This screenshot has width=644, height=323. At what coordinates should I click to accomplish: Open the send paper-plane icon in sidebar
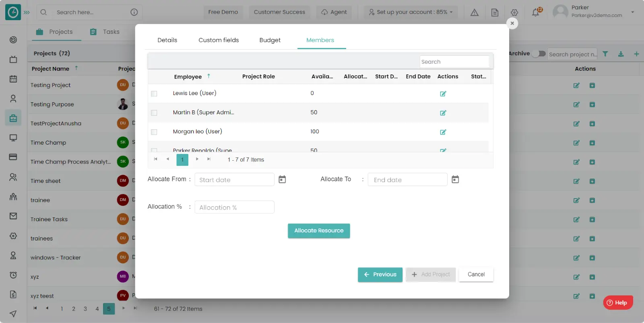click(13, 314)
